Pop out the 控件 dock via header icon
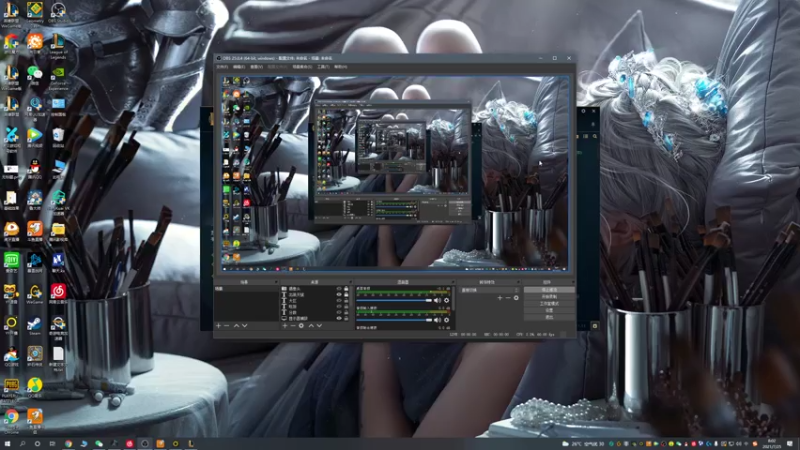Image resolution: width=800 pixels, height=450 pixels. (573, 282)
